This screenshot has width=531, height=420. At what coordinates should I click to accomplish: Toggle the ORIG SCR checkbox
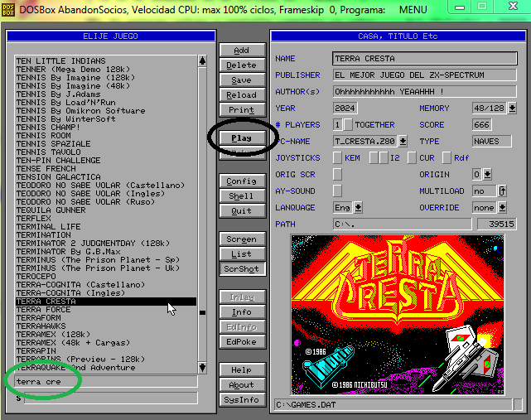pos(337,175)
